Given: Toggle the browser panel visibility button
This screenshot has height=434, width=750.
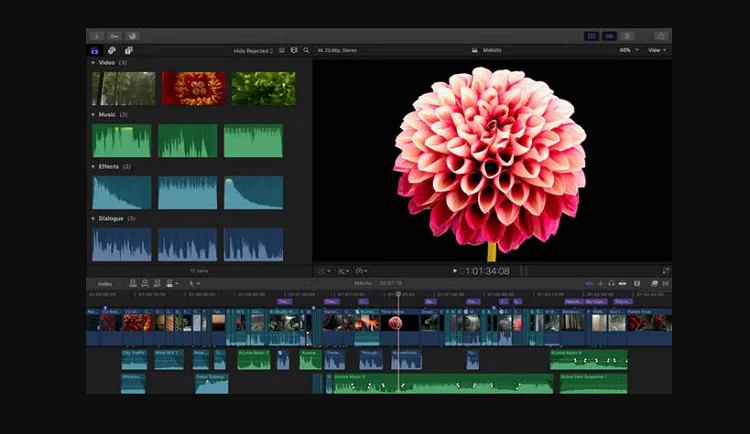Looking at the screenshot, I should 590,35.
